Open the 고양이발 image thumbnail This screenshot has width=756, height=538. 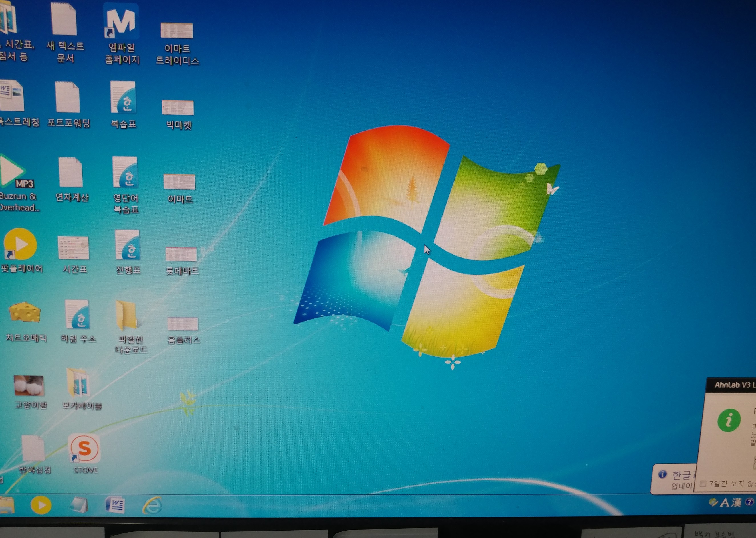[29, 385]
